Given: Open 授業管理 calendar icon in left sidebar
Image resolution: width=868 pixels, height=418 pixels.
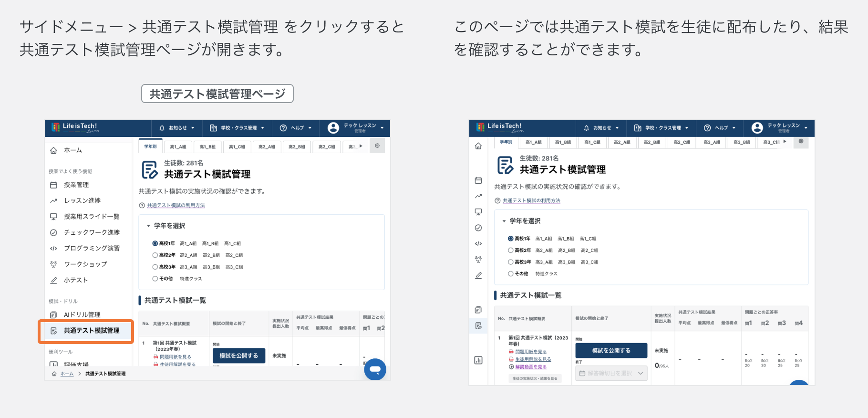Looking at the screenshot, I should point(53,185).
